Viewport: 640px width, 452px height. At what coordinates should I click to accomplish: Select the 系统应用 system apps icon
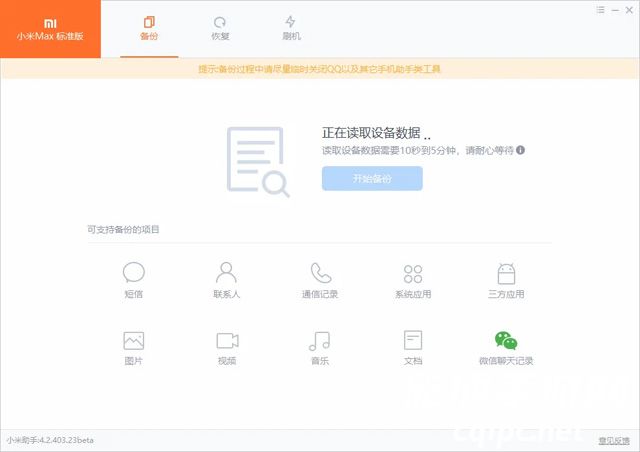412,273
